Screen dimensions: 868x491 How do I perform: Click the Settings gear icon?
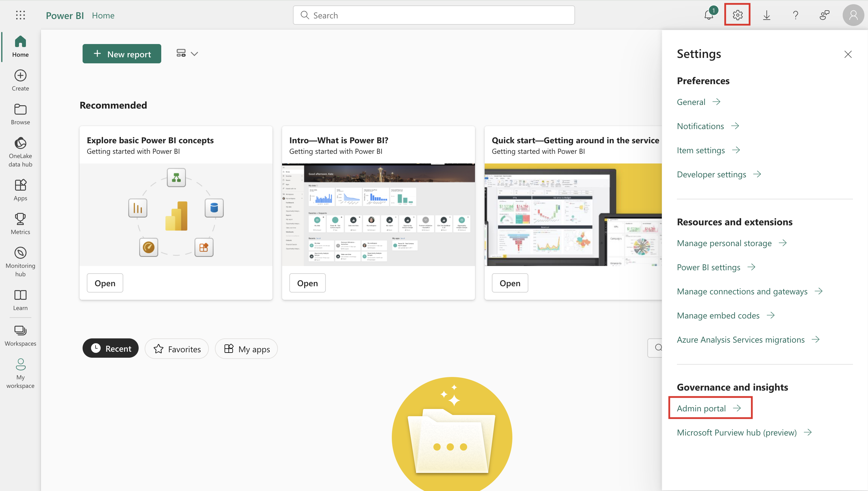(737, 15)
